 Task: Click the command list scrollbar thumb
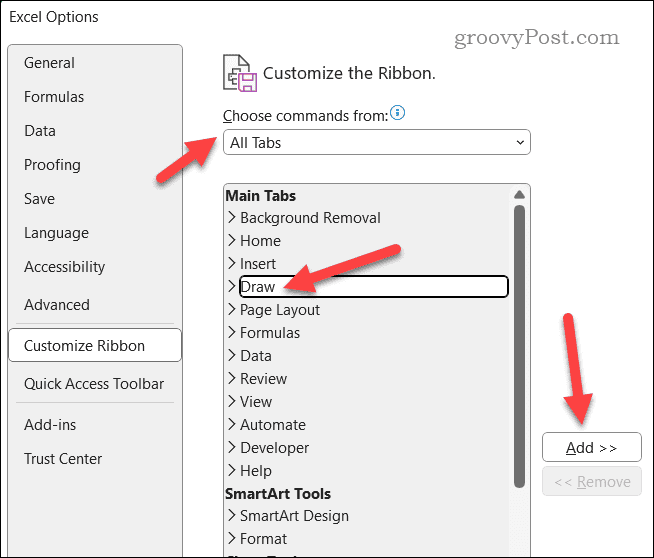pos(519,346)
